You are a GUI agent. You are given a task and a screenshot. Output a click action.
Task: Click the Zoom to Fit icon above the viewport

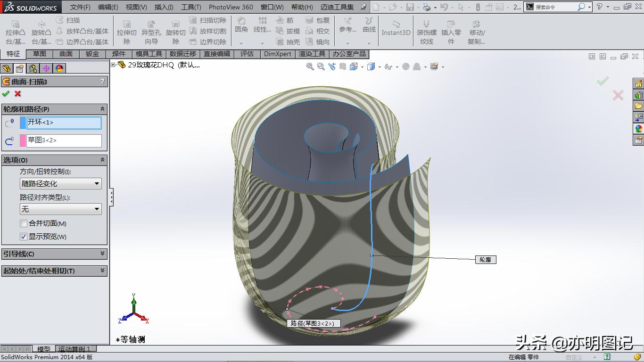(x=310, y=66)
